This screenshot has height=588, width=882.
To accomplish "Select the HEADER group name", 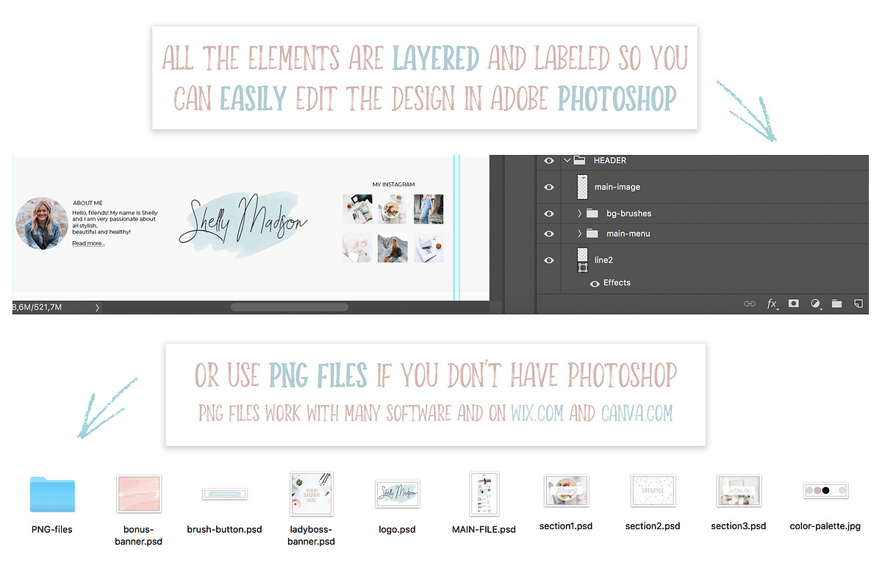I will [610, 160].
